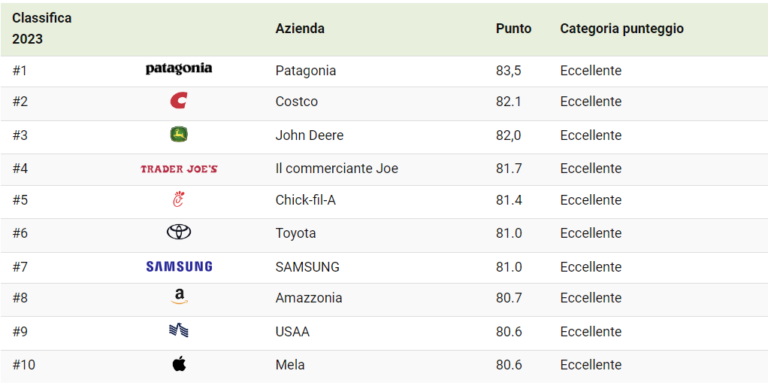Click the Chick-fil-A chicken logo

(x=179, y=199)
